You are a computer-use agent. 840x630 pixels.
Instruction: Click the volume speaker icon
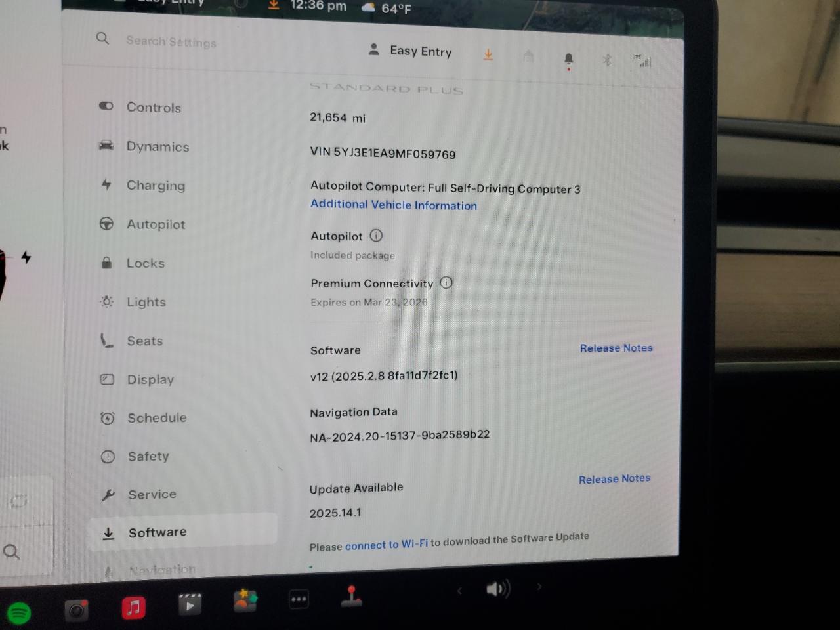(498, 589)
